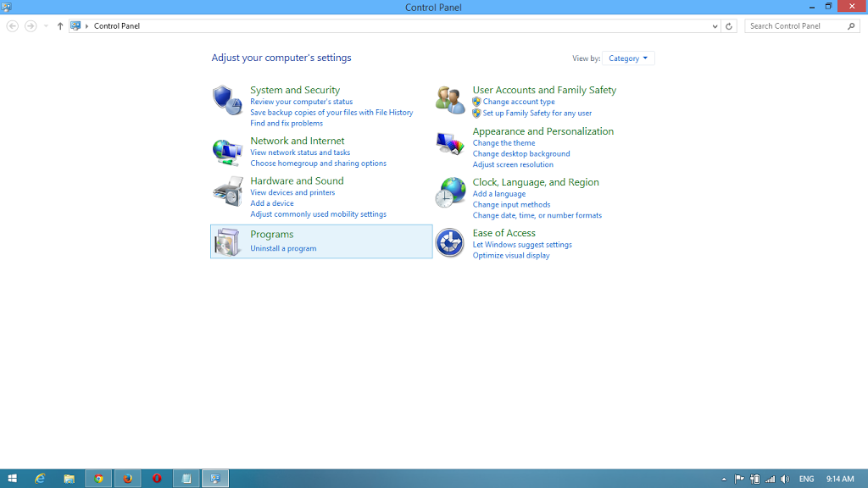Click the Network and Internet globe icon
This screenshot has width=868, height=488.
coord(227,151)
